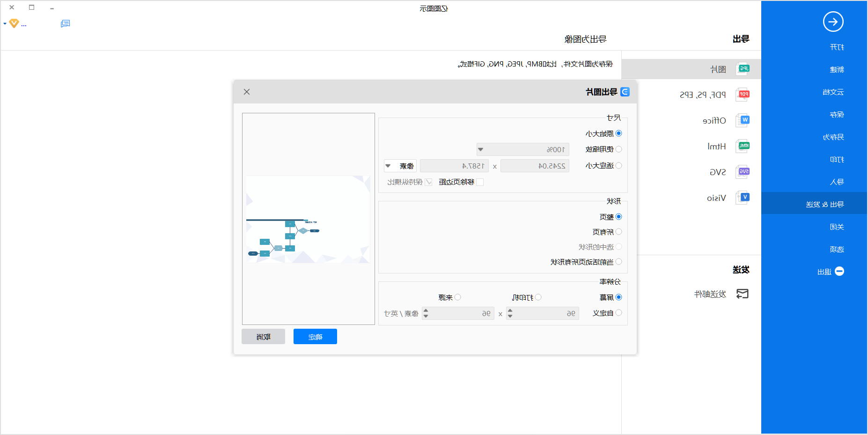Open the feedback message icon in the title bar
The width and height of the screenshot is (868, 435).
tap(65, 23)
